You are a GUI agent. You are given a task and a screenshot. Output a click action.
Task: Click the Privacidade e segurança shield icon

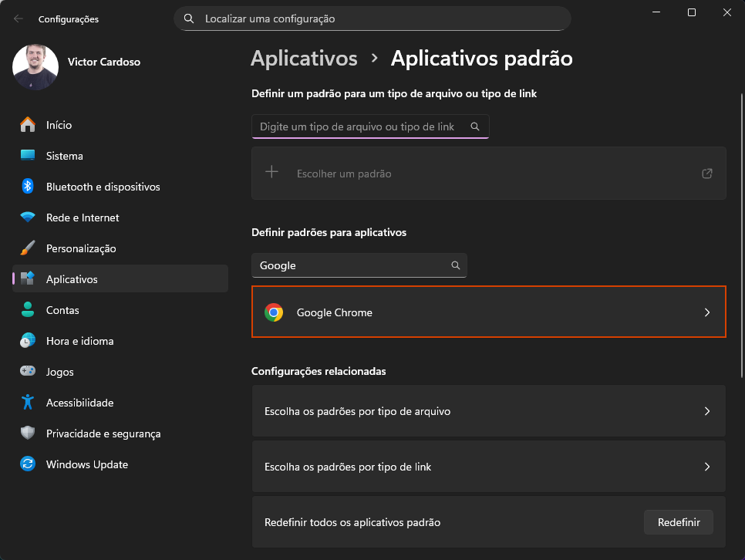(28, 433)
